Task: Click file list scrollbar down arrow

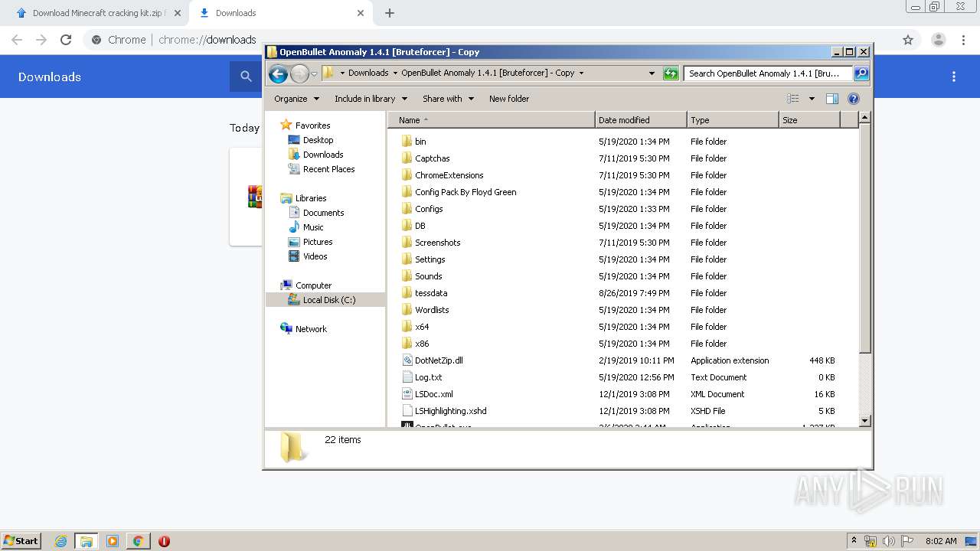Action: (864, 420)
